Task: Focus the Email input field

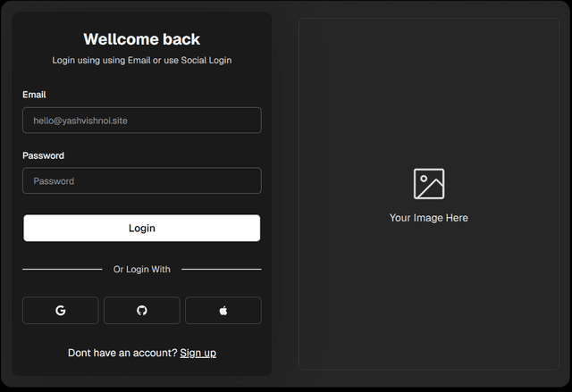Action: pyautogui.click(x=142, y=121)
